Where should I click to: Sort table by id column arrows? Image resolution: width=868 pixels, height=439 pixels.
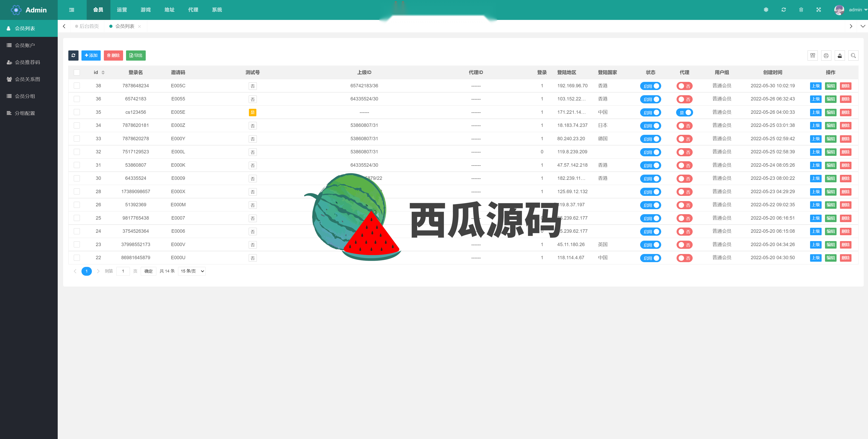click(x=103, y=72)
